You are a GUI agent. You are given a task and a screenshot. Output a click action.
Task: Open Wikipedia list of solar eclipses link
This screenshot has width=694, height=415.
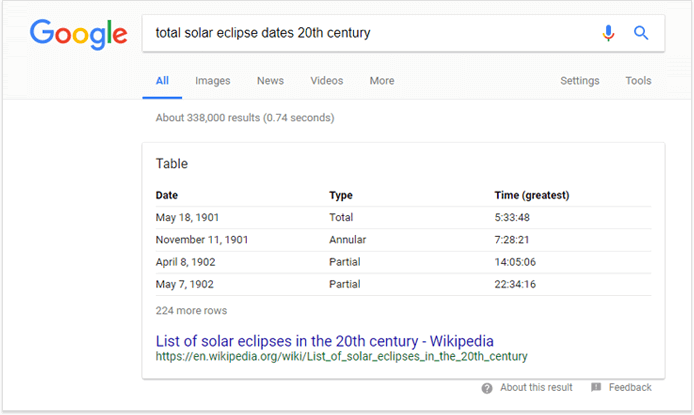coord(324,341)
